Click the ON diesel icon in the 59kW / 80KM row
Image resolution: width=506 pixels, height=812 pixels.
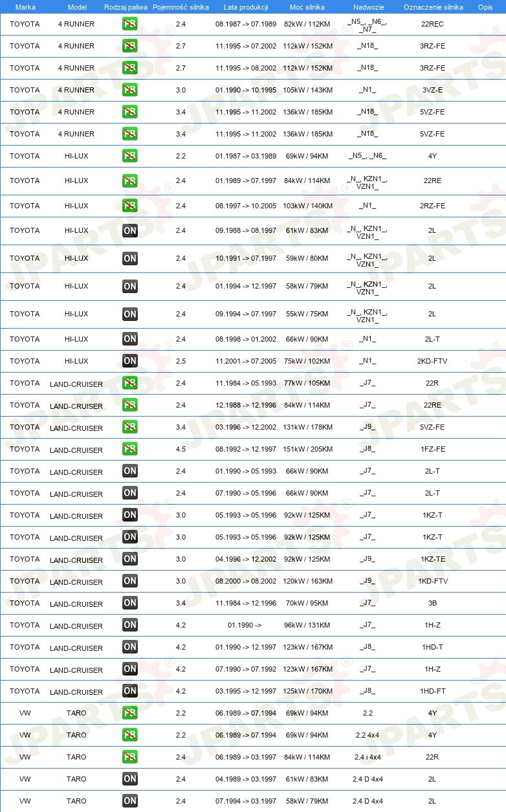[x=129, y=258]
